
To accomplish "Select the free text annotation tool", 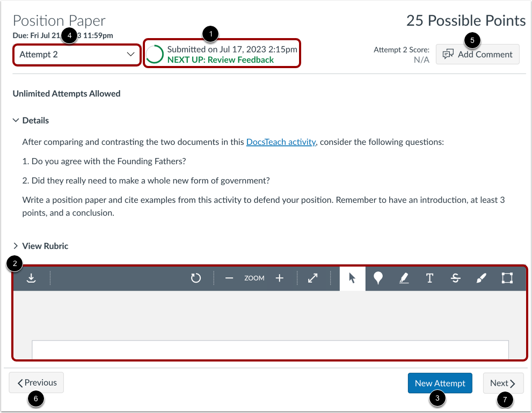I will tap(429, 278).
